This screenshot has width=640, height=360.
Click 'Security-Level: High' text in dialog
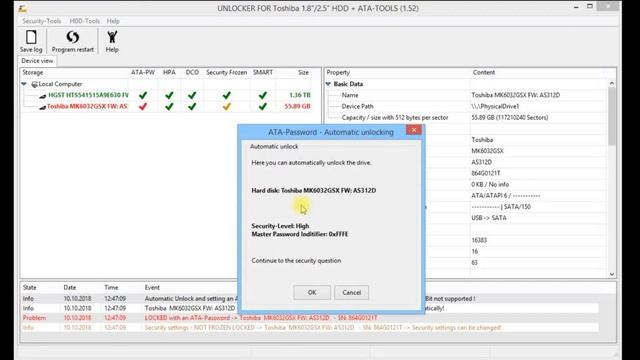280,226
